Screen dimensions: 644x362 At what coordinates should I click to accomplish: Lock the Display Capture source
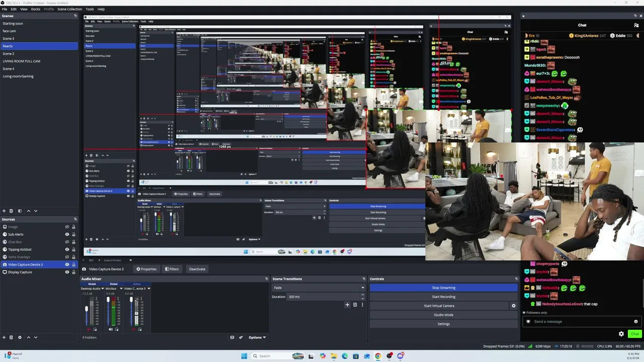pos(73,272)
